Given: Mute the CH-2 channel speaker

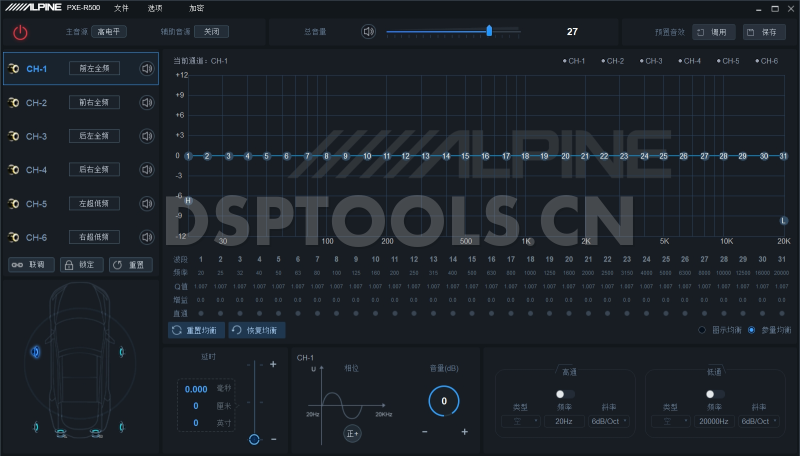Looking at the screenshot, I should (147, 103).
